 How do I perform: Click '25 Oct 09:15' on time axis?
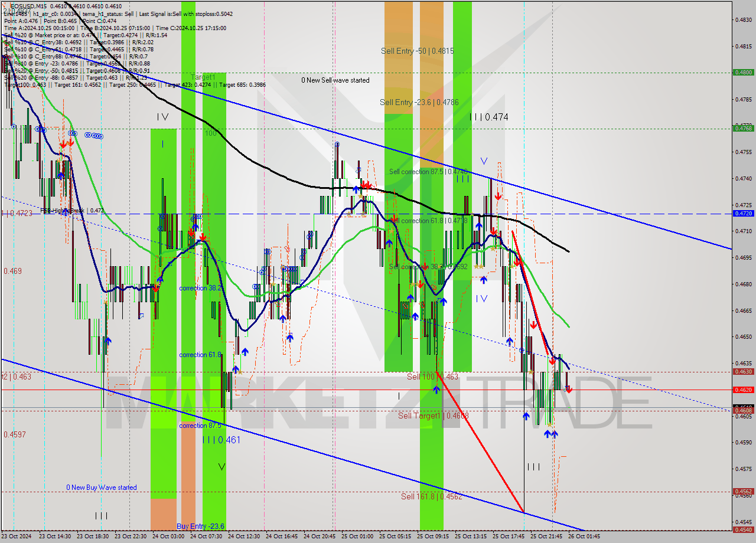(433, 537)
